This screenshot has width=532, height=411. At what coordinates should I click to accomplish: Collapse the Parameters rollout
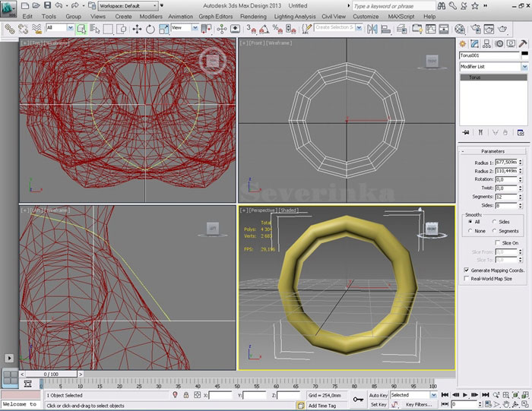pos(492,151)
